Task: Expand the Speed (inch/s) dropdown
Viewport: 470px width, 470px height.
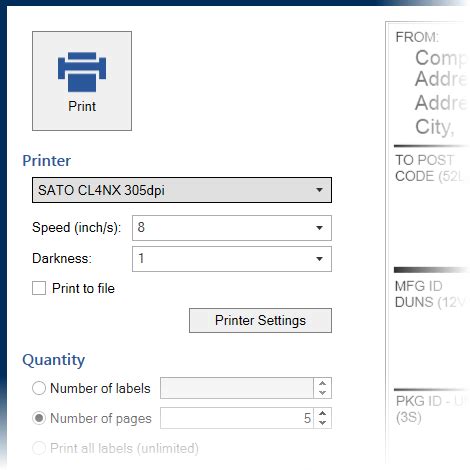Action: point(319,228)
